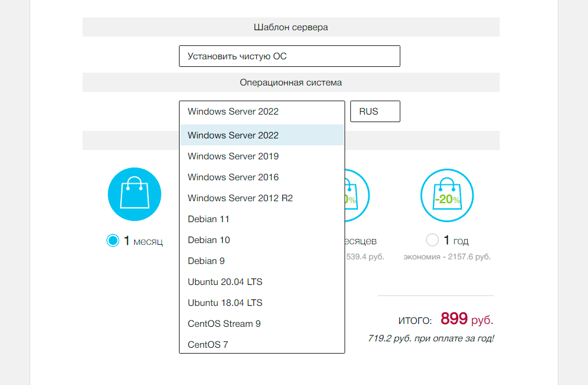Select Windows Server 2019 from list
588x385 pixels.
pos(261,156)
